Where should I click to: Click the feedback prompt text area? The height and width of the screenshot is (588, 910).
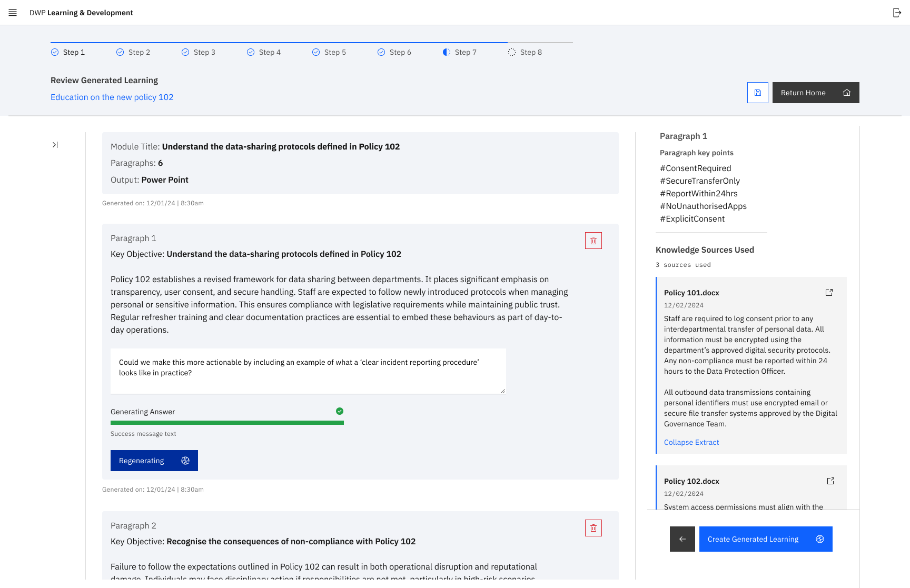pos(308,371)
